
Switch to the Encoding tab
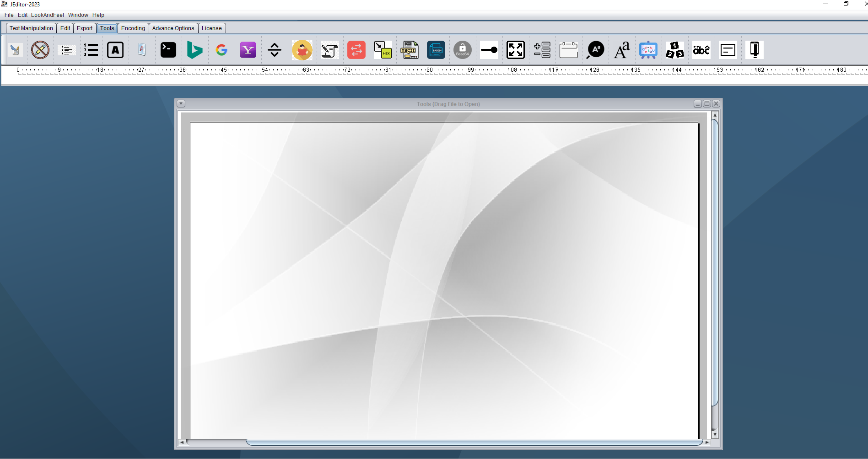click(133, 28)
